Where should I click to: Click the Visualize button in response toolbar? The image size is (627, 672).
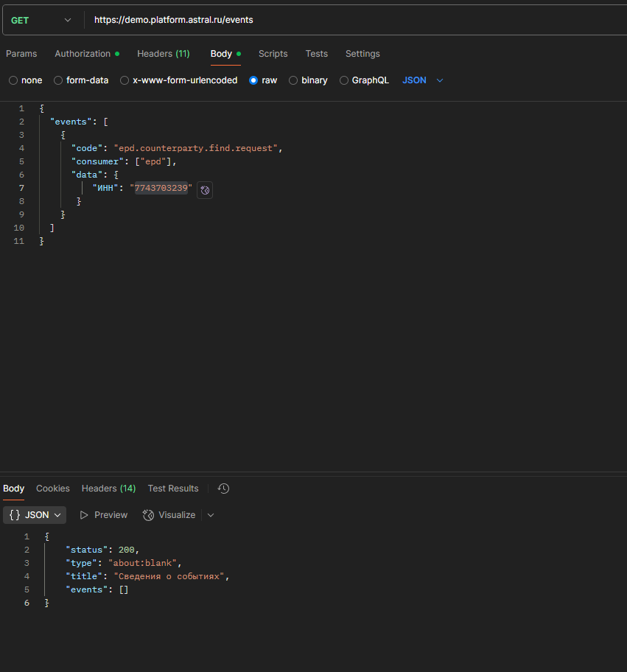point(169,515)
